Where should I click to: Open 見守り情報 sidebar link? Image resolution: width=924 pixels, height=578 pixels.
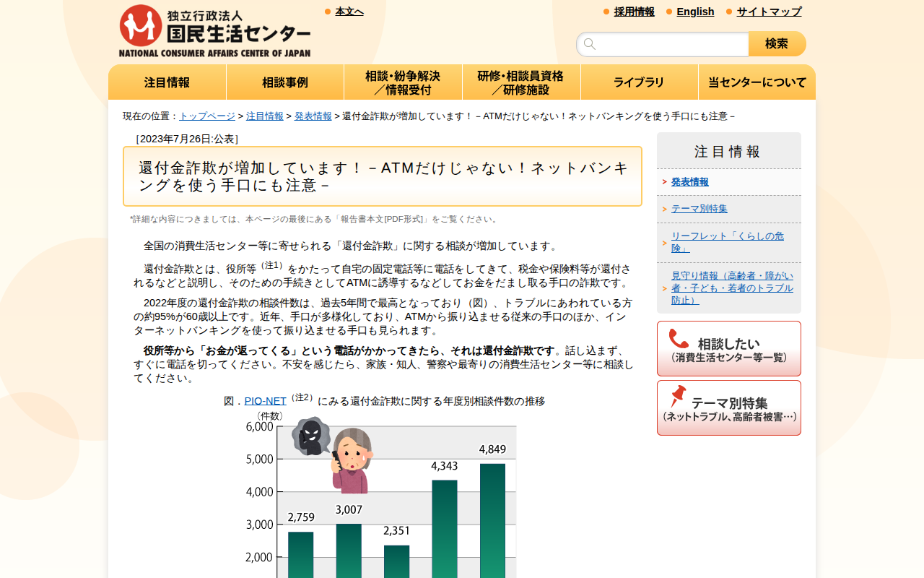(732, 288)
